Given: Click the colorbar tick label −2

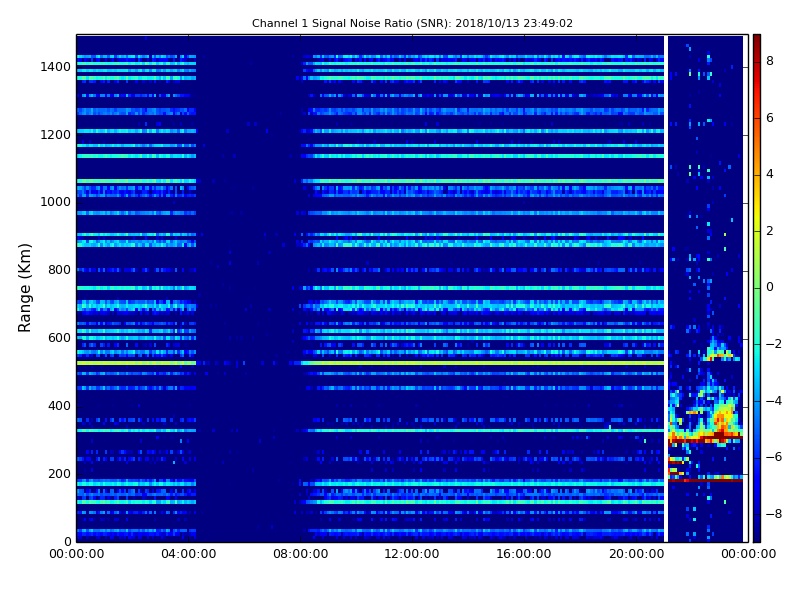Looking at the screenshot, I should (773, 344).
